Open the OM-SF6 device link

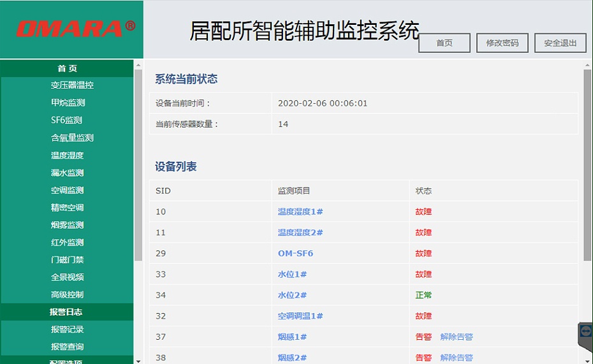[x=295, y=254]
